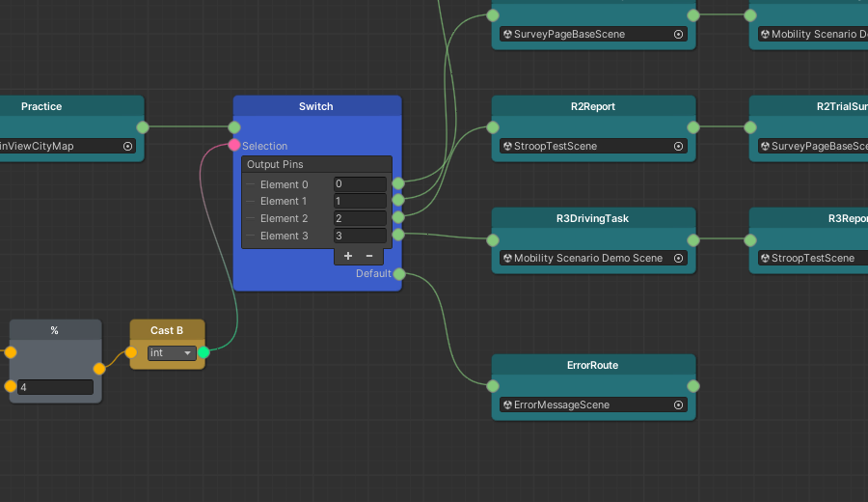The width and height of the screenshot is (868, 502).
Task: Open object picker beside SurveyPageBaseScene at top
Action: coord(678,35)
